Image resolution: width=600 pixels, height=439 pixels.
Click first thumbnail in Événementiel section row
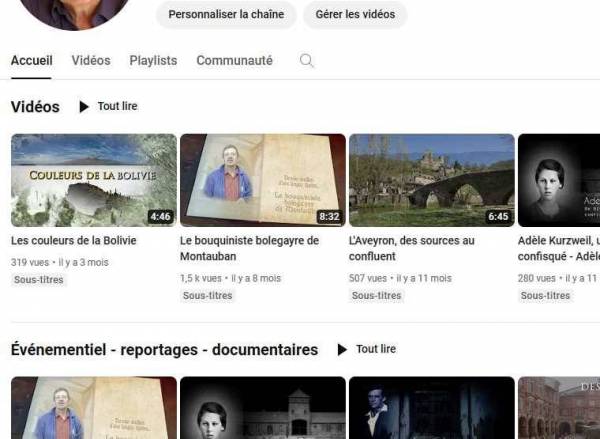93,408
